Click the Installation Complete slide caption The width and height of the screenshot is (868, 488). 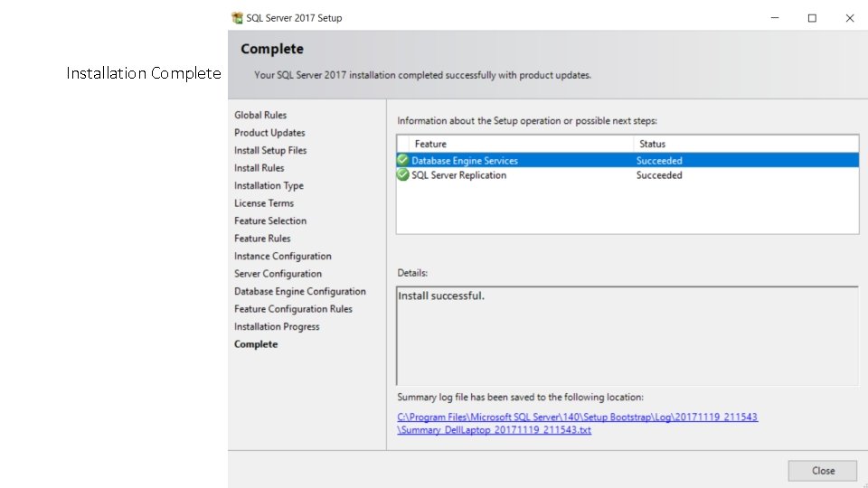[x=144, y=73]
